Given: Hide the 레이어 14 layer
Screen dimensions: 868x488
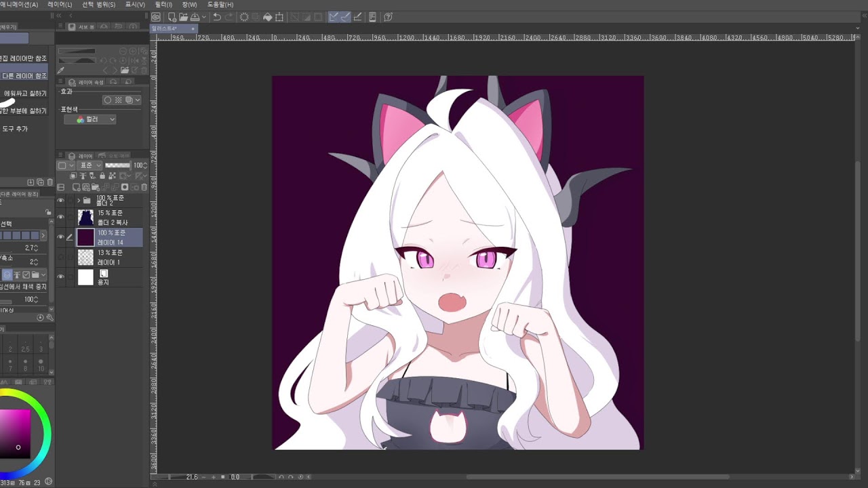Looking at the screenshot, I should point(60,237).
